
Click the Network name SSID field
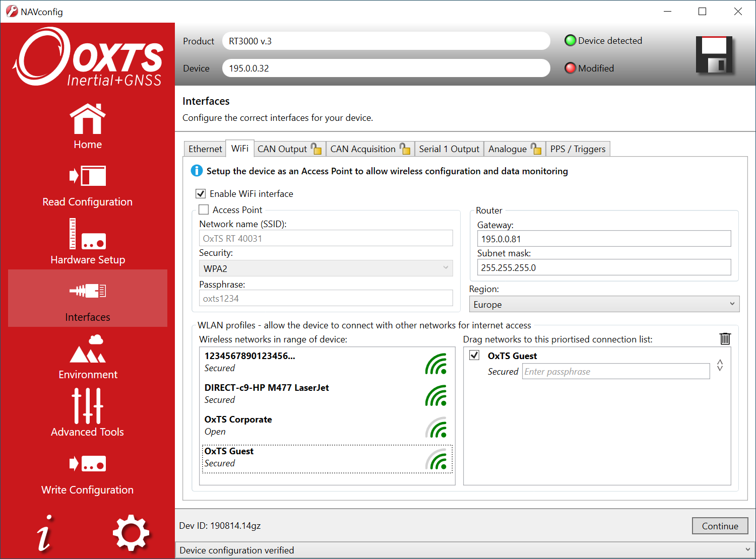click(x=326, y=238)
